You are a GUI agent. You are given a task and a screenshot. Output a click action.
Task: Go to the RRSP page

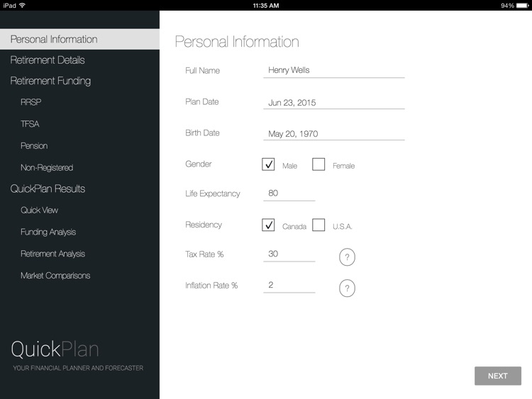coord(31,102)
